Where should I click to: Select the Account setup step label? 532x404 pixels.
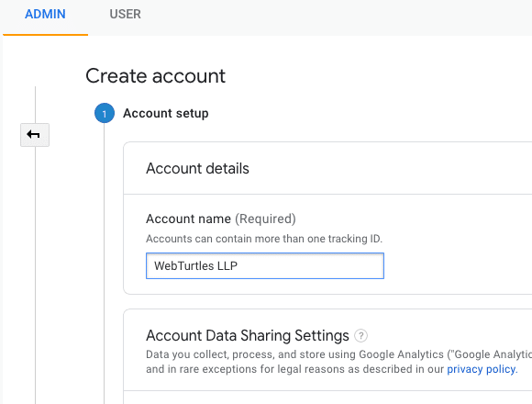[x=166, y=113]
